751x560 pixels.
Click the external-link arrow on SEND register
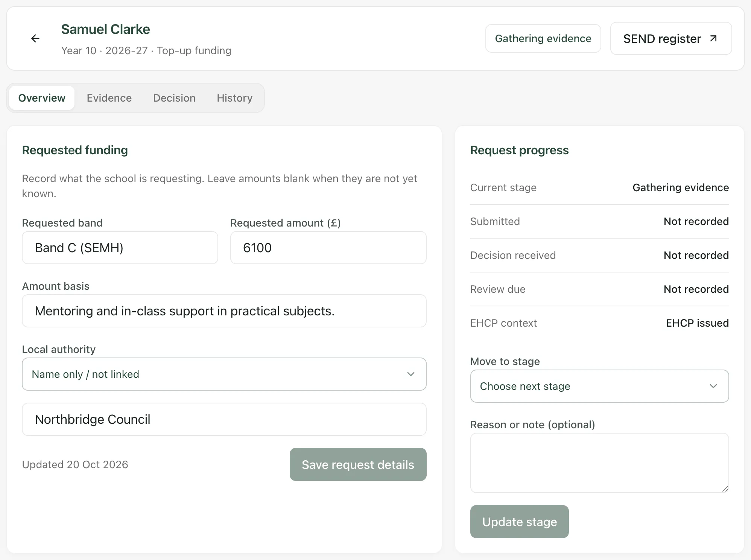click(713, 38)
